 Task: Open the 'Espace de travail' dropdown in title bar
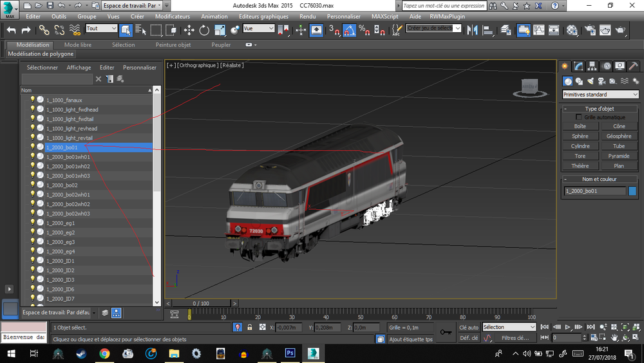click(131, 5)
